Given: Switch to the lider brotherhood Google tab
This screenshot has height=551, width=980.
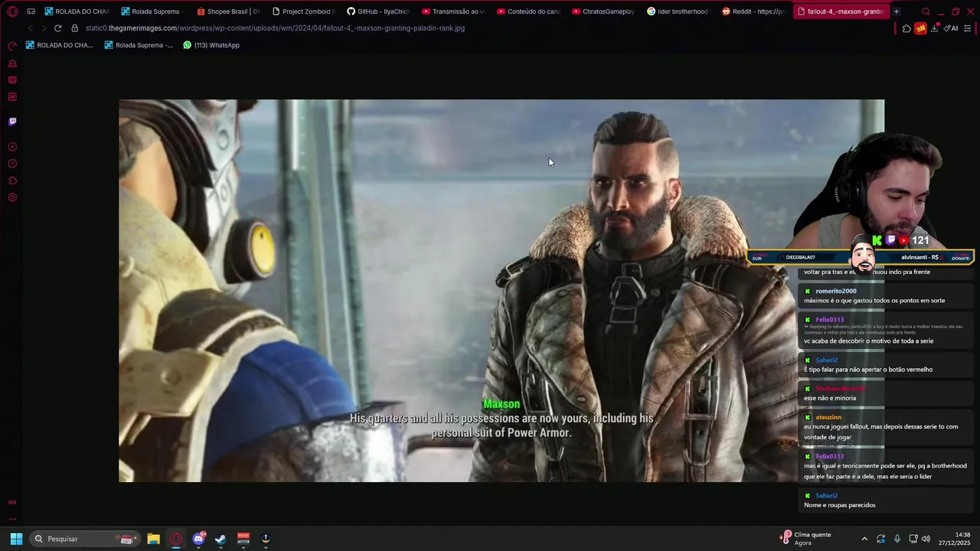Looking at the screenshot, I should [678, 11].
